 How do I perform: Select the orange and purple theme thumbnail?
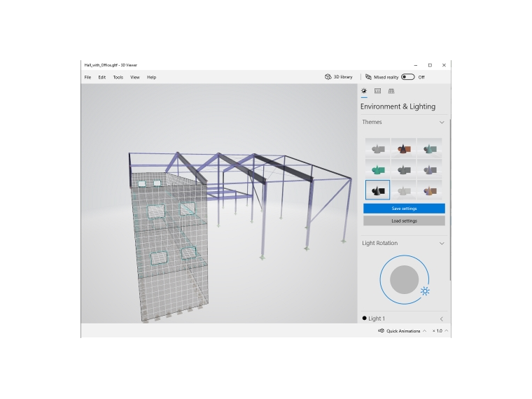coord(430,190)
